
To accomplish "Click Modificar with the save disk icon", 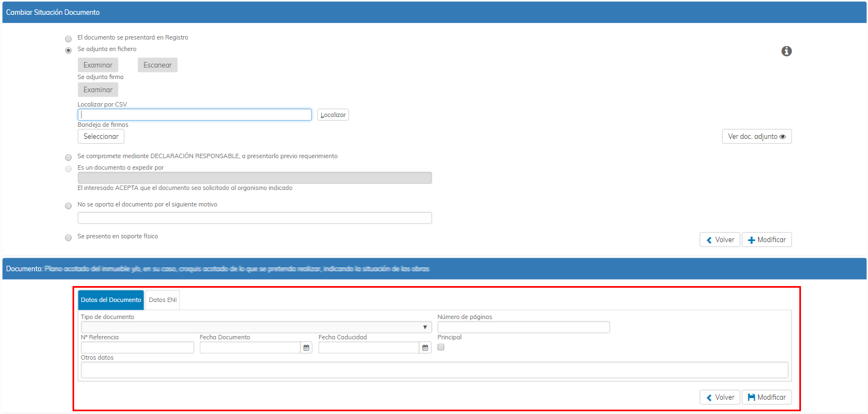I will 766,397.
